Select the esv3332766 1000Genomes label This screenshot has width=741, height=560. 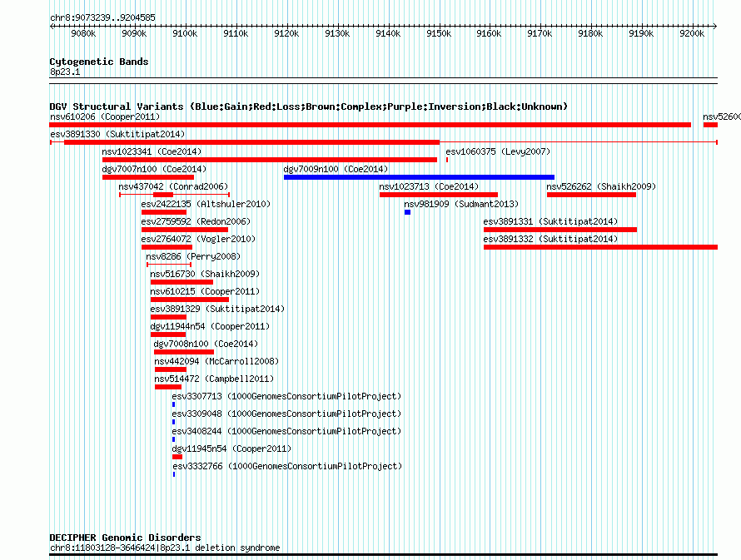point(287,466)
